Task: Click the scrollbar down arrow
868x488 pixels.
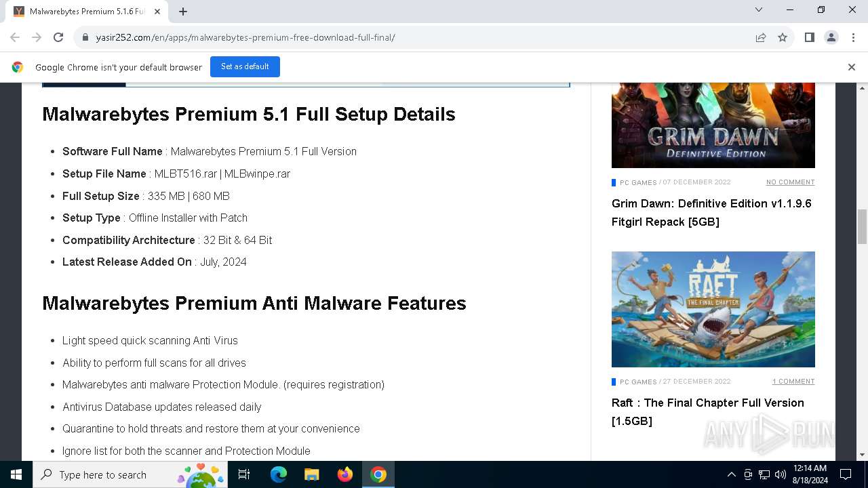Action: coord(863,455)
